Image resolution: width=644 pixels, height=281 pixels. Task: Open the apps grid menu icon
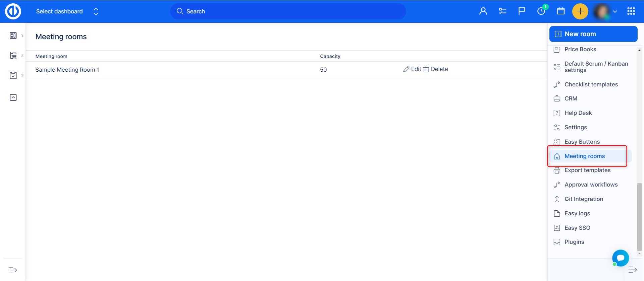point(631,11)
